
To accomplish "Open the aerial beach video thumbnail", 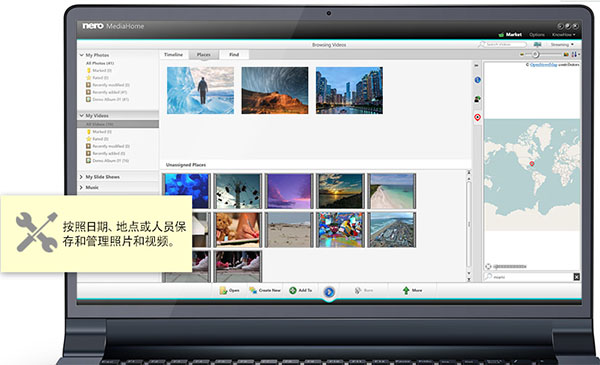I will (x=391, y=191).
